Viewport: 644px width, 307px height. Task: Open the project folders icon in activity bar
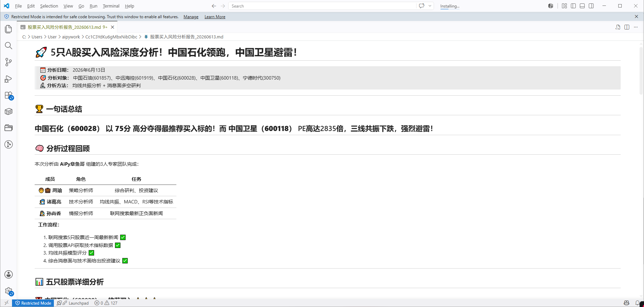pos(9,128)
